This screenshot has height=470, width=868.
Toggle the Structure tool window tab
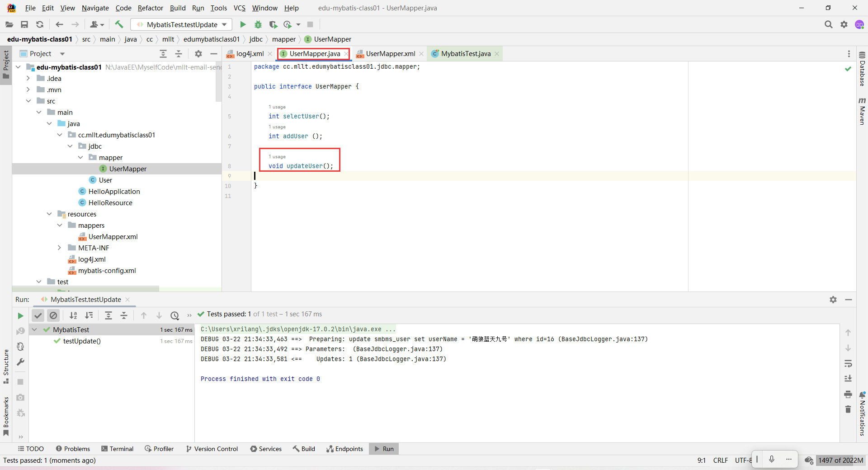(x=6, y=367)
